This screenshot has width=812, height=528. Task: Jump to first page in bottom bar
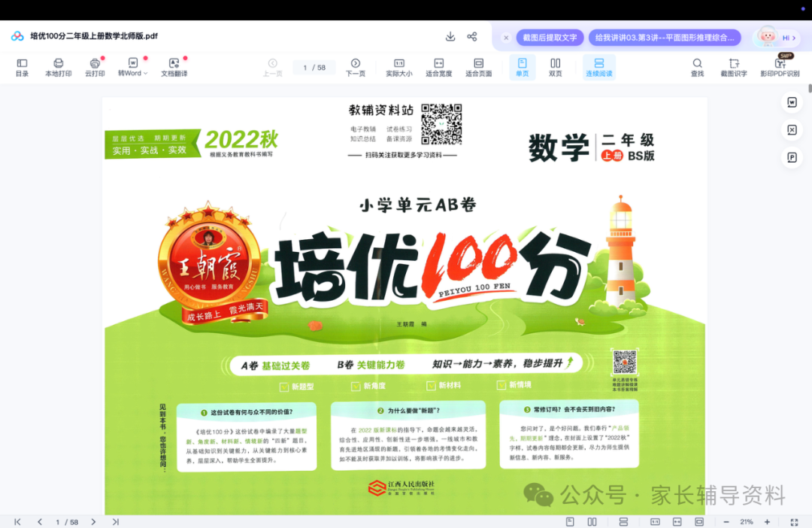[x=17, y=522]
